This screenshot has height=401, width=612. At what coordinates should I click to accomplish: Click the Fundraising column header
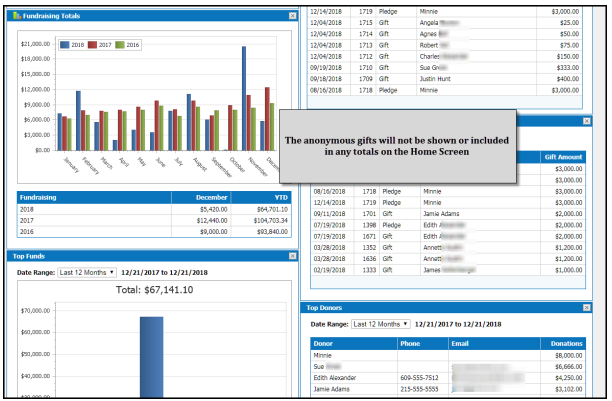tap(94, 198)
